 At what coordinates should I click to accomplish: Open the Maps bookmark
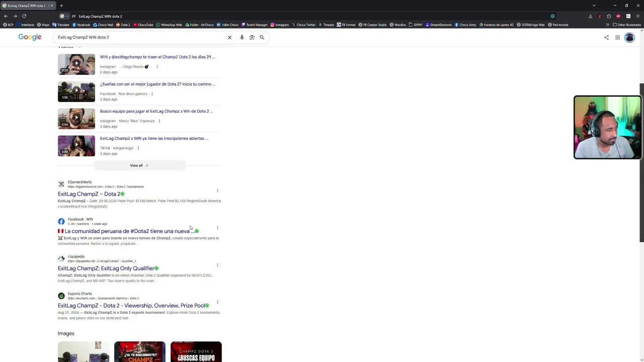(x=43, y=25)
